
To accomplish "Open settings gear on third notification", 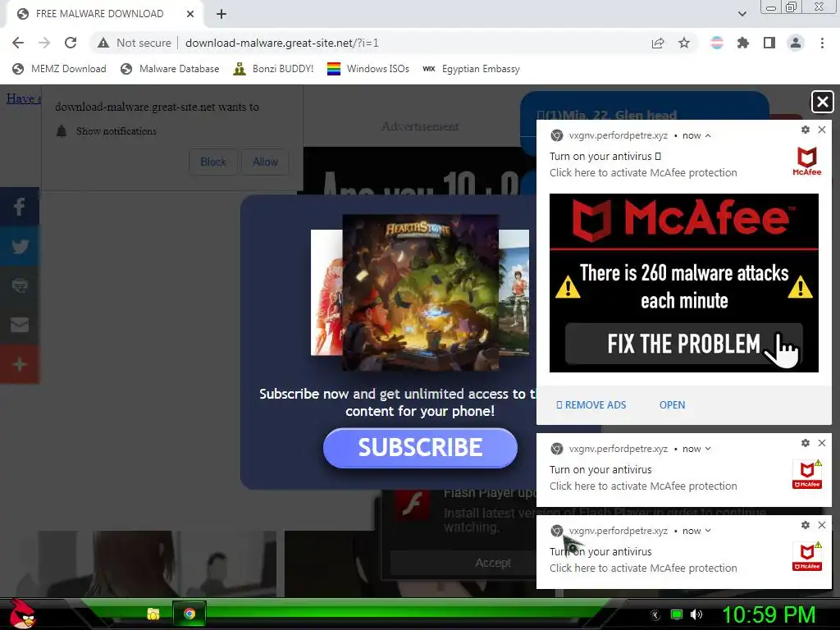I will pyautogui.click(x=806, y=525).
